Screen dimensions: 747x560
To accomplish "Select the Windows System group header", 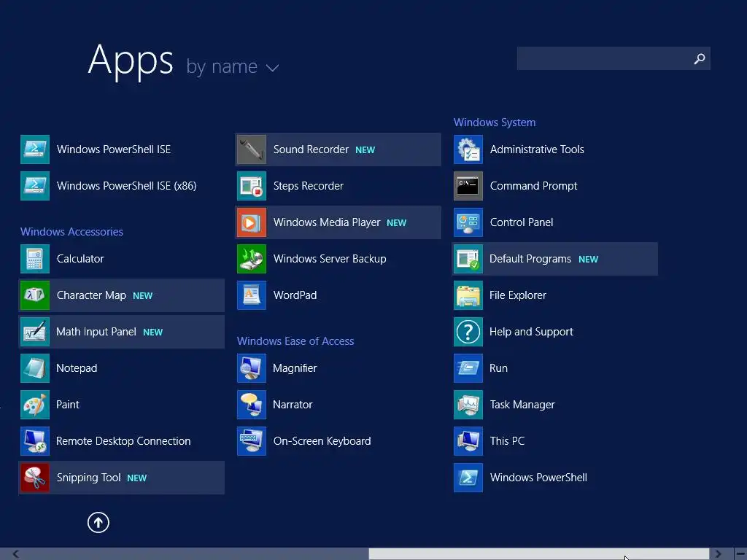I will coord(495,122).
